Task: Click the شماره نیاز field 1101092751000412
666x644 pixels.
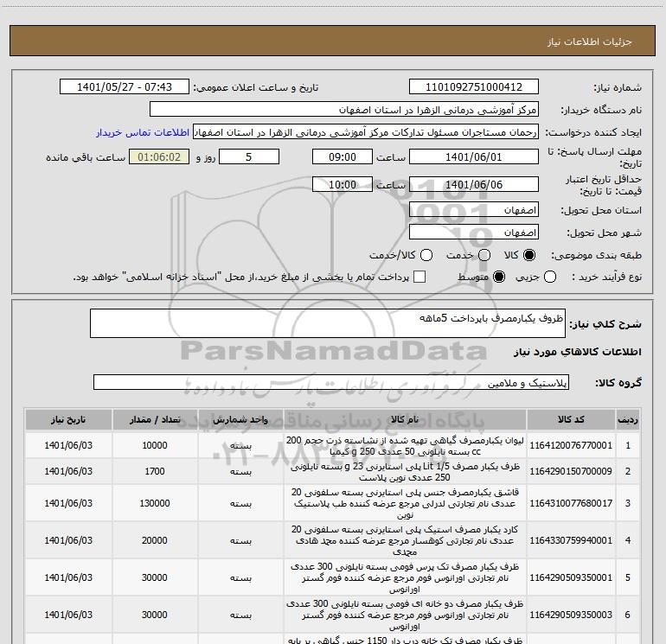Action: click(x=474, y=87)
